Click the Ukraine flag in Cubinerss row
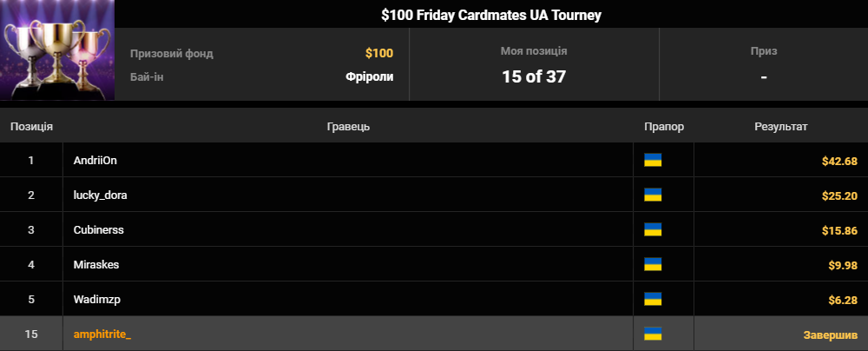The image size is (868, 351). coord(653,229)
